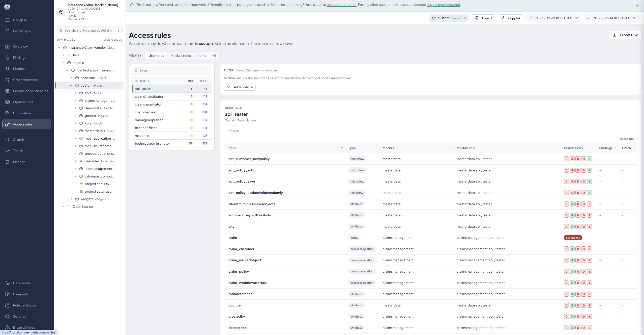This screenshot has height=335, width=644.
Task: Click the Inspect button
Action: click(x=483, y=18)
